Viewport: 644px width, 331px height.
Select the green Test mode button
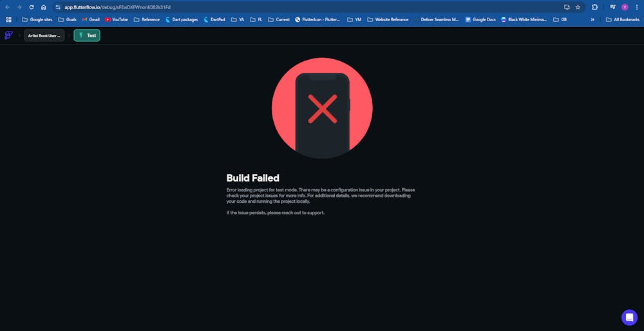(x=87, y=35)
